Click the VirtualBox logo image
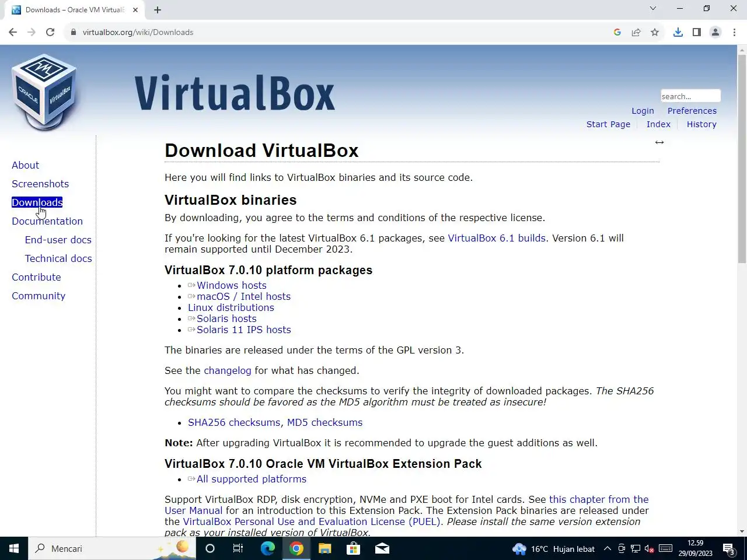 click(x=44, y=92)
